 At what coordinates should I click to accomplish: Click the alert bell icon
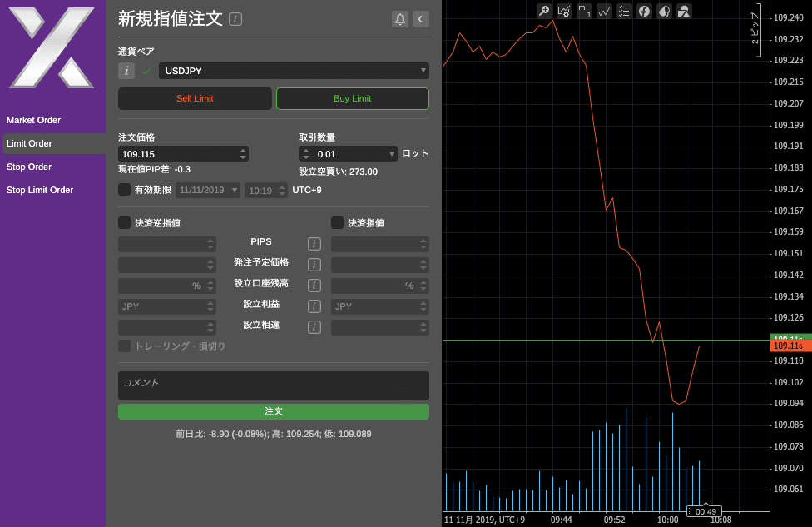click(400, 19)
